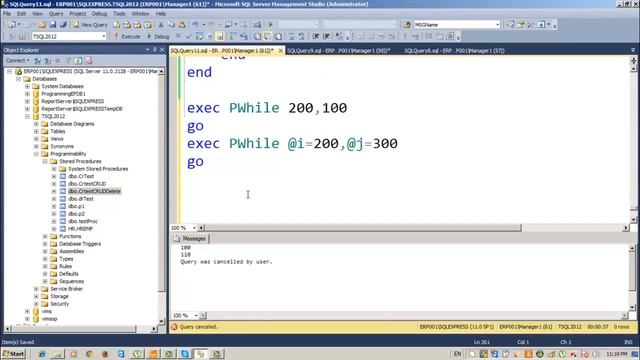Image resolution: width=640 pixels, height=360 pixels.
Task: Click the Connect Object Explorer icon
Action: 37,61
